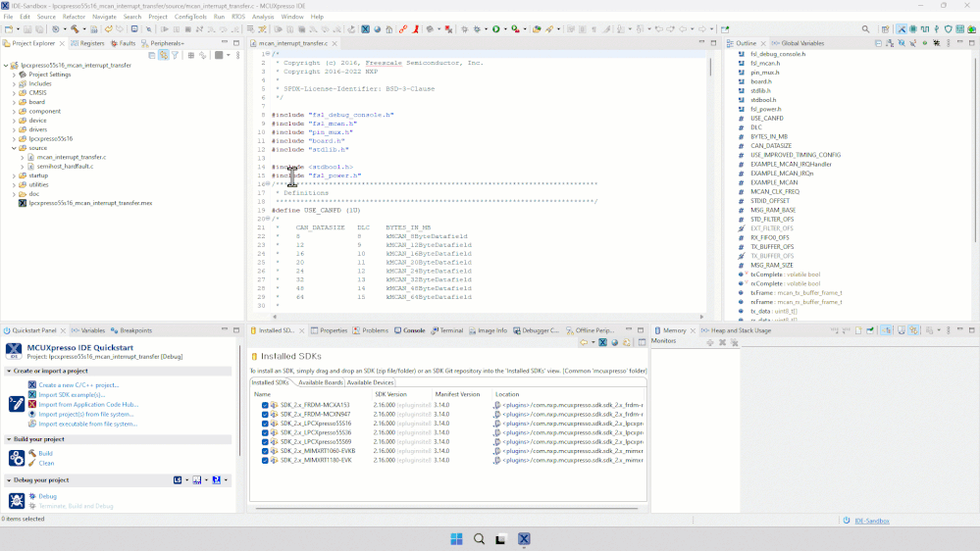Image resolution: width=980 pixels, height=551 pixels.
Task: Click the filter funnel icon in Project Explorer
Action: click(x=175, y=55)
